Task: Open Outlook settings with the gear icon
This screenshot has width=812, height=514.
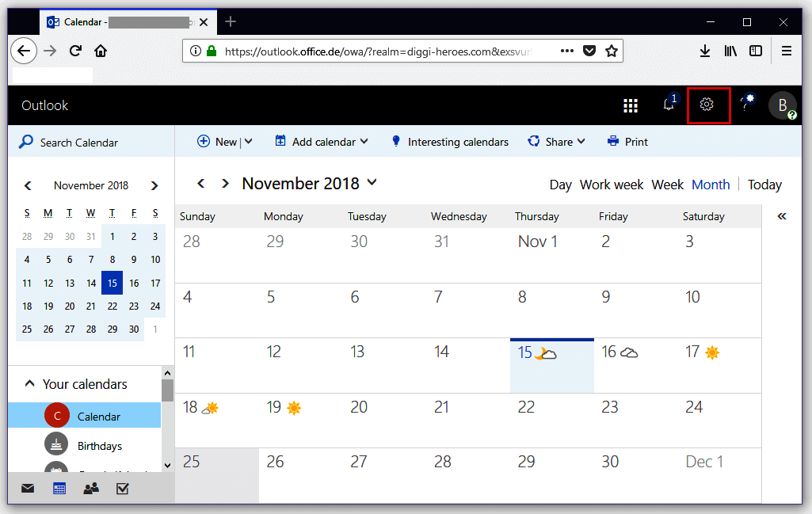Action: coord(707,105)
